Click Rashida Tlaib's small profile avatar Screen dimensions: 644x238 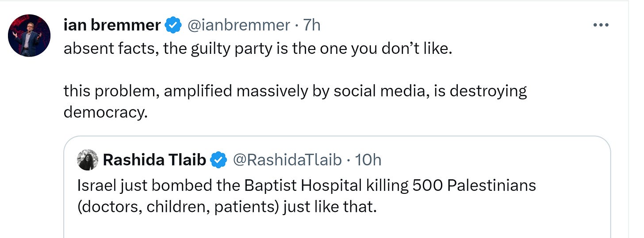click(88, 160)
